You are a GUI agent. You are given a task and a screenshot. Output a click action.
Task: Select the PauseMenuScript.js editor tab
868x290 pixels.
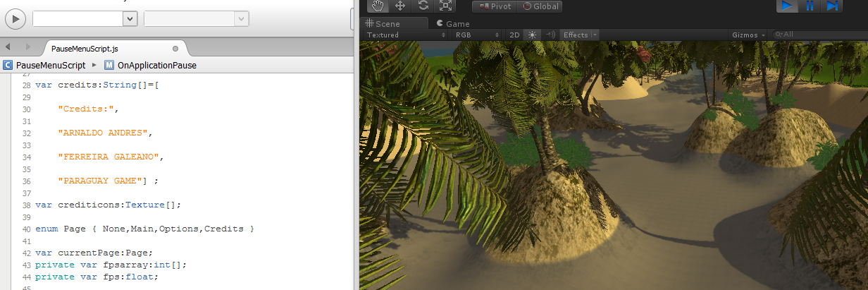[x=116, y=48]
